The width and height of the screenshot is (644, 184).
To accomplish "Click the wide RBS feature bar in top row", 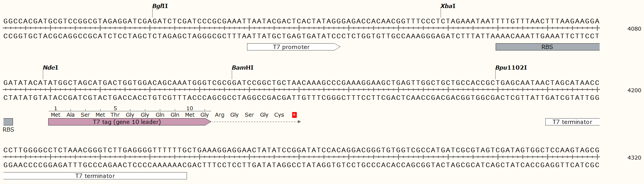I will (547, 47).
